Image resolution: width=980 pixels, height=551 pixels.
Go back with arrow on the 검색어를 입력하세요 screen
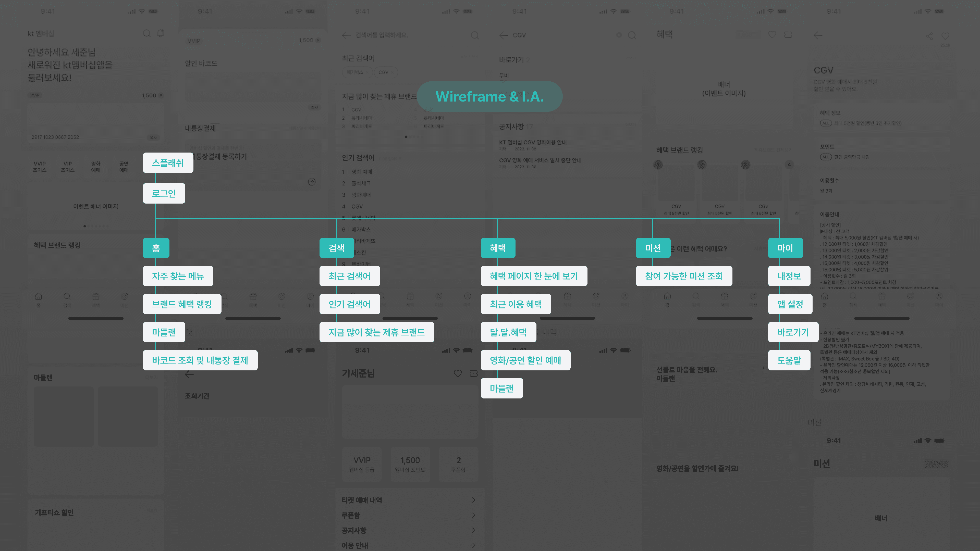(x=346, y=35)
